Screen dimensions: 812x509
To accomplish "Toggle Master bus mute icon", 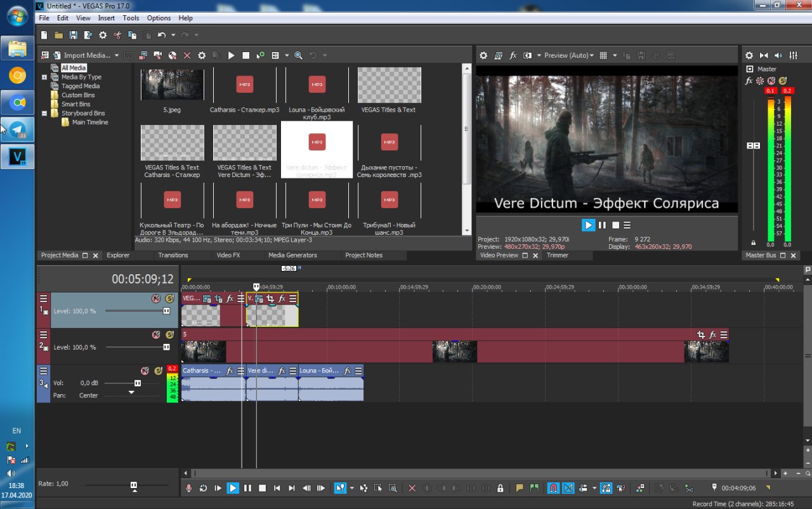I will coord(771,81).
